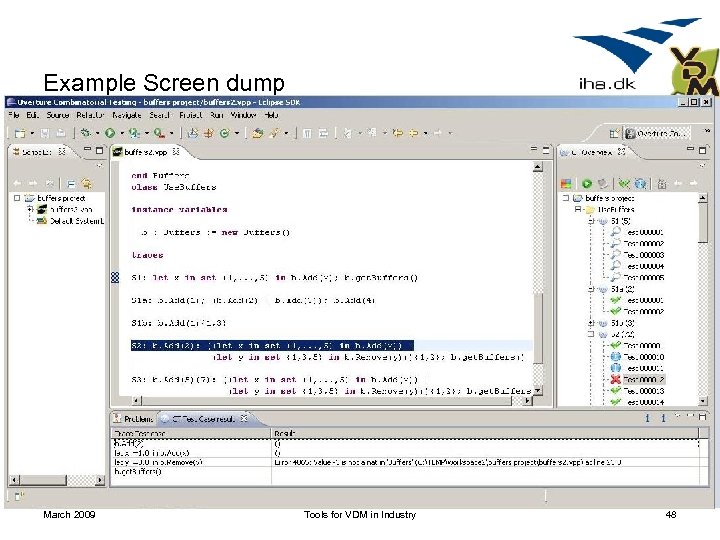Open the dropdown beside the New wizard icon

tap(32, 134)
